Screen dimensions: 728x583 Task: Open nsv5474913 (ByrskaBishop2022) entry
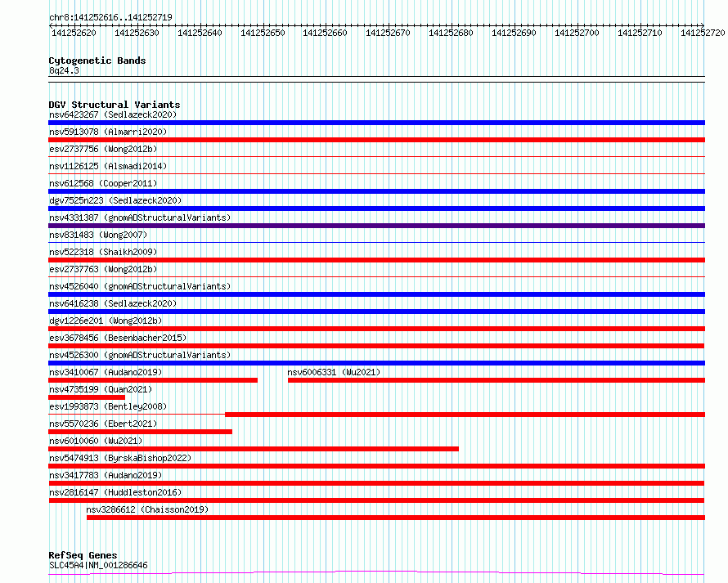coord(120,458)
